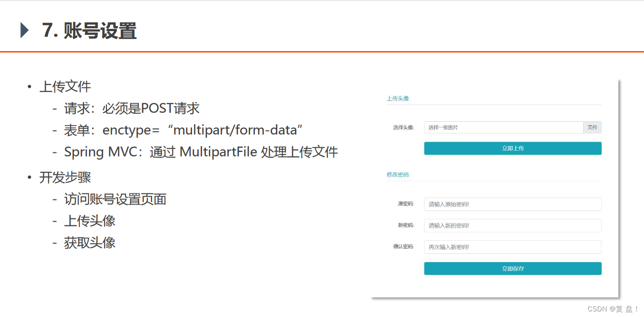Click the 获取头像 list item
The height and width of the screenshot is (317, 644).
pos(90,243)
